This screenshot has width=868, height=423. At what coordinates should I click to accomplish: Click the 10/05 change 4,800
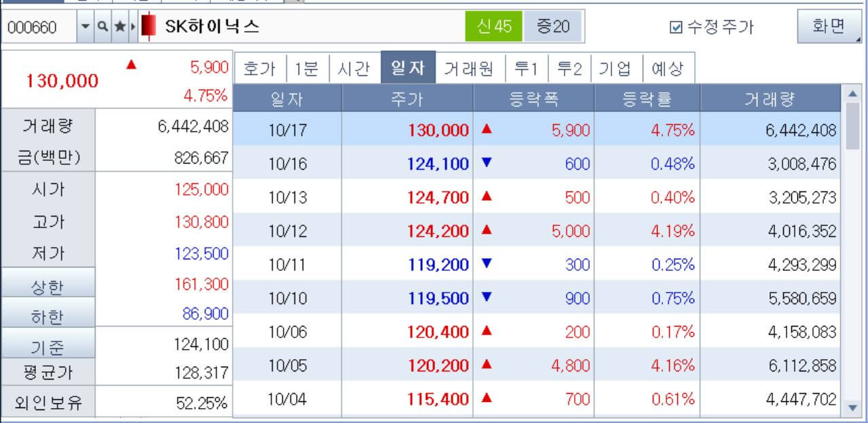[x=571, y=365]
